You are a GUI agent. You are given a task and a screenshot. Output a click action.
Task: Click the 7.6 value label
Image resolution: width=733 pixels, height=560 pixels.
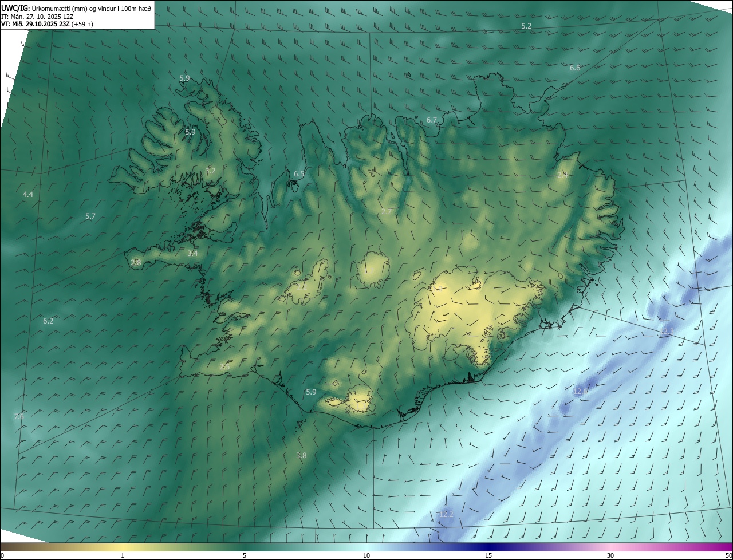19,417
